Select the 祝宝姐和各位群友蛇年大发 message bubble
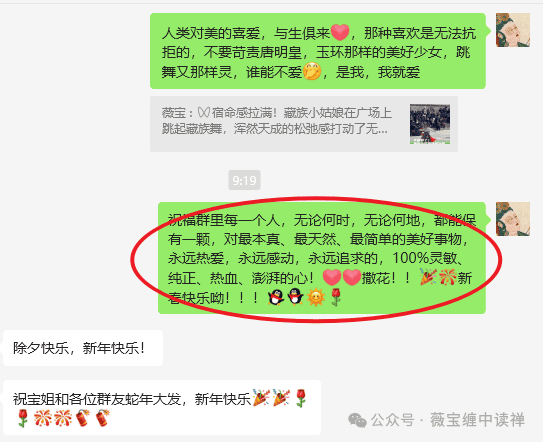Viewport: 543px width, 442px height. coord(162,407)
